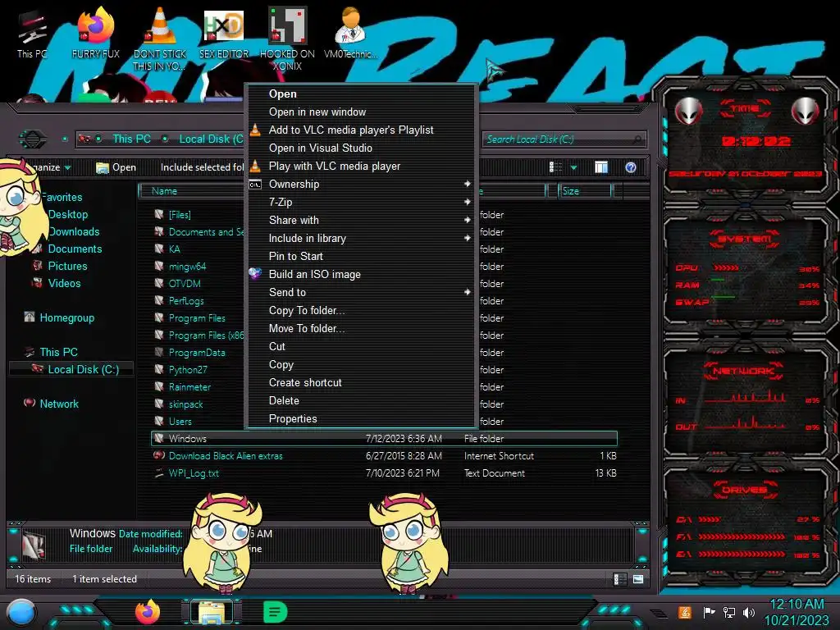Click the This PC breadcrumb in address bar
840x630 pixels.
[131, 139]
